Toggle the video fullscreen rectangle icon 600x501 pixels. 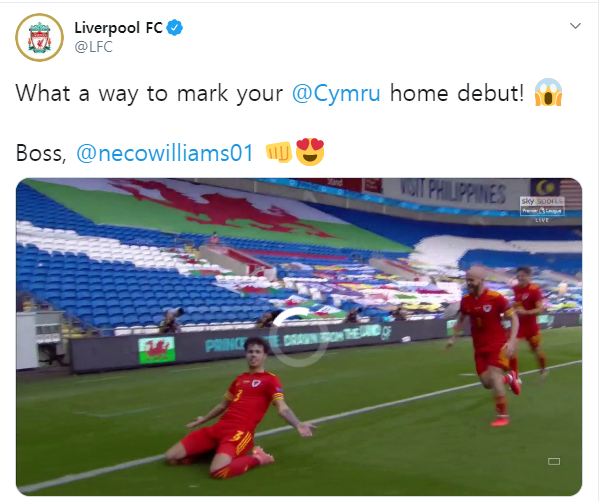click(554, 461)
